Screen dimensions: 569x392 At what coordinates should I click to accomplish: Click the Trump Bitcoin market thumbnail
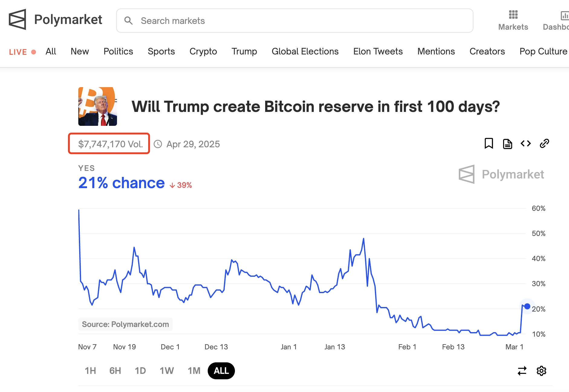coord(98,106)
